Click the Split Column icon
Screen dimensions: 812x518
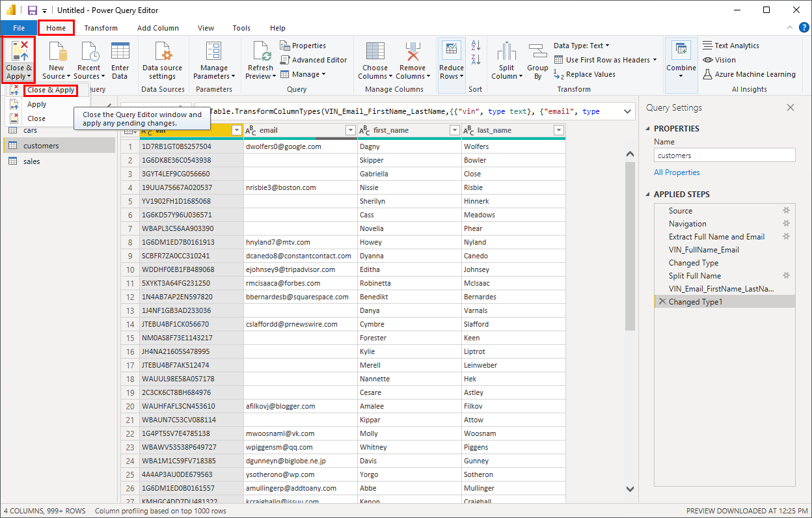click(506, 52)
